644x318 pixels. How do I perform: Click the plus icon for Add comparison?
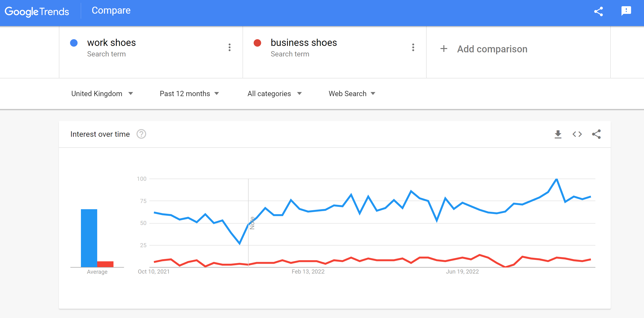click(444, 49)
